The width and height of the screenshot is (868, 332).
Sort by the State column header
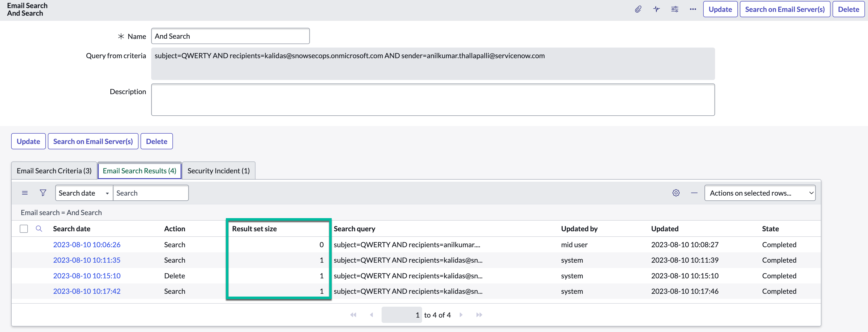click(770, 229)
